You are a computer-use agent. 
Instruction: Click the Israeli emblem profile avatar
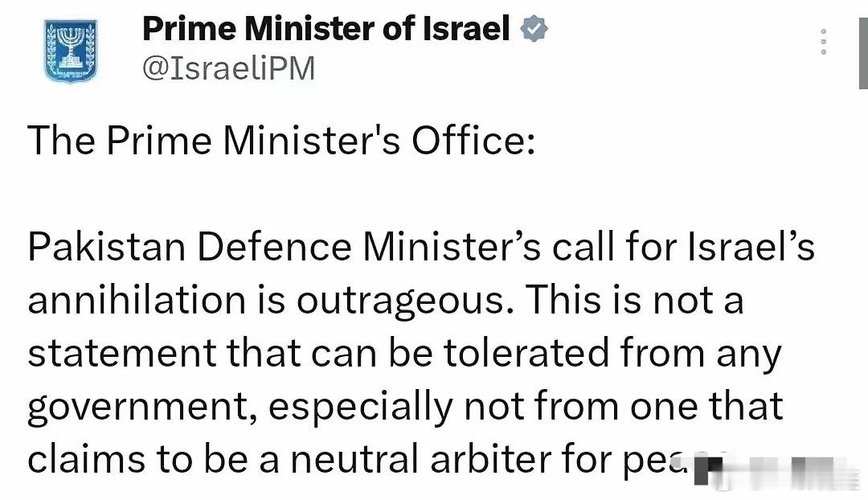(71, 50)
